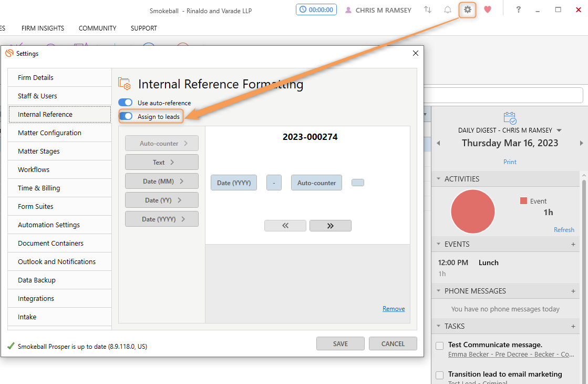This screenshot has width=588, height=384.
Task: Click the Print link in digest
Action: 510,162
